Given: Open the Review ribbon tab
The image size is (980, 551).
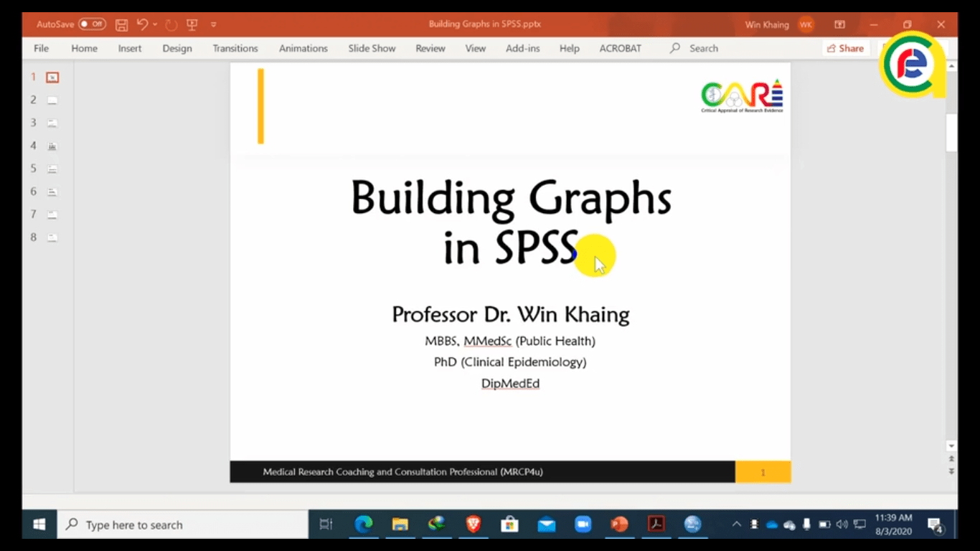Looking at the screenshot, I should click(430, 48).
